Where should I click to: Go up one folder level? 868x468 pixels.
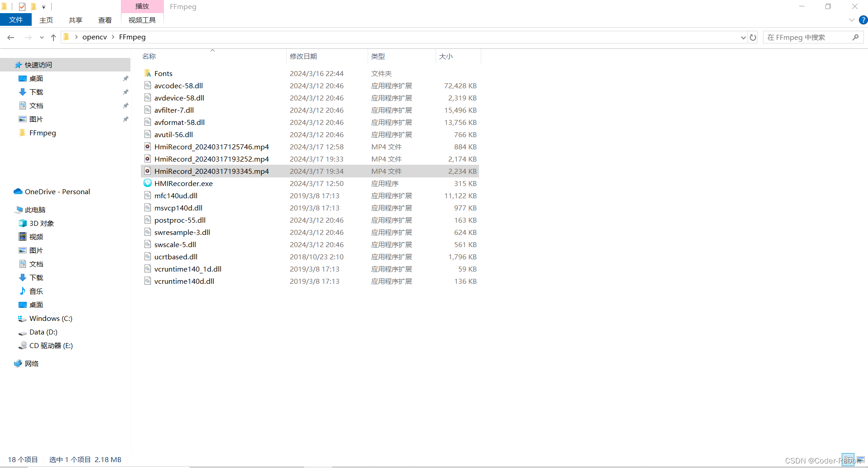(53, 38)
